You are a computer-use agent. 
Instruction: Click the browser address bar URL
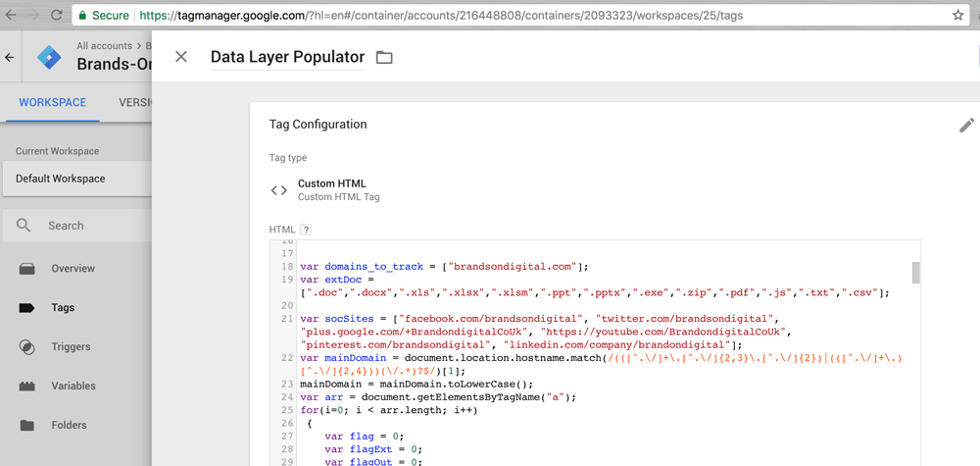tap(441, 16)
